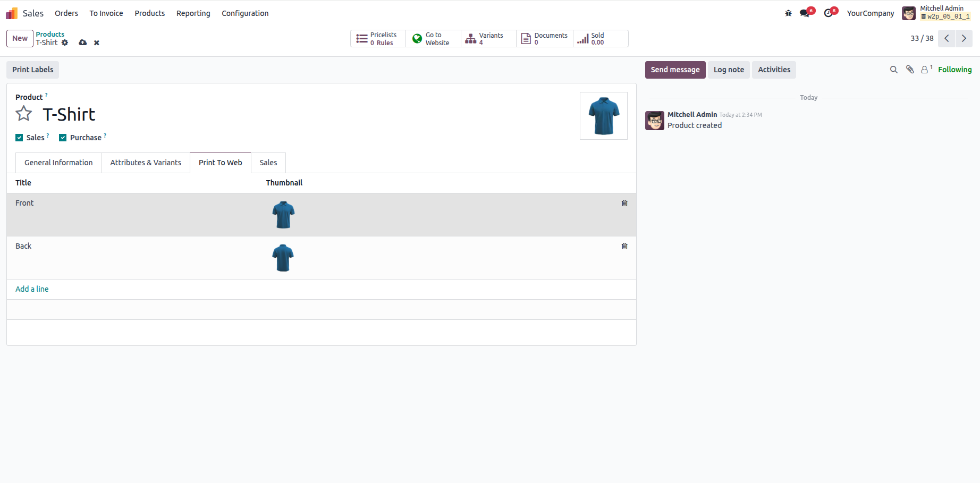Open Documents 0 stat button
980x483 pixels.
point(545,39)
